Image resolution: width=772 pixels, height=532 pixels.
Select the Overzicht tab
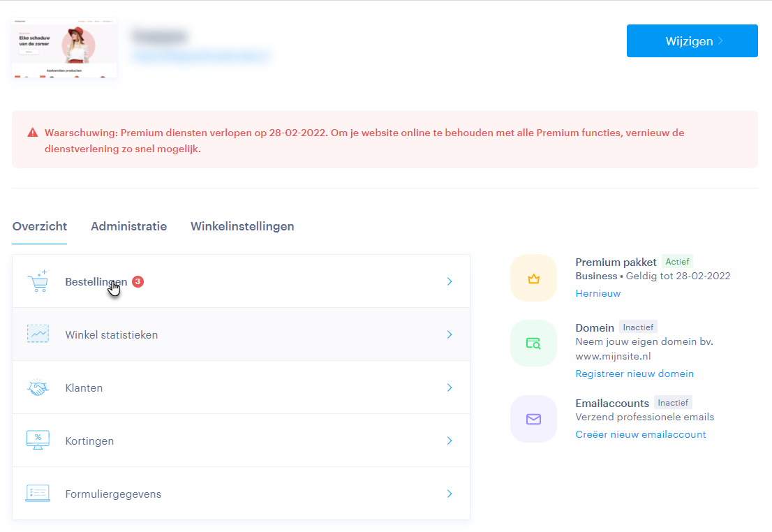pos(40,226)
